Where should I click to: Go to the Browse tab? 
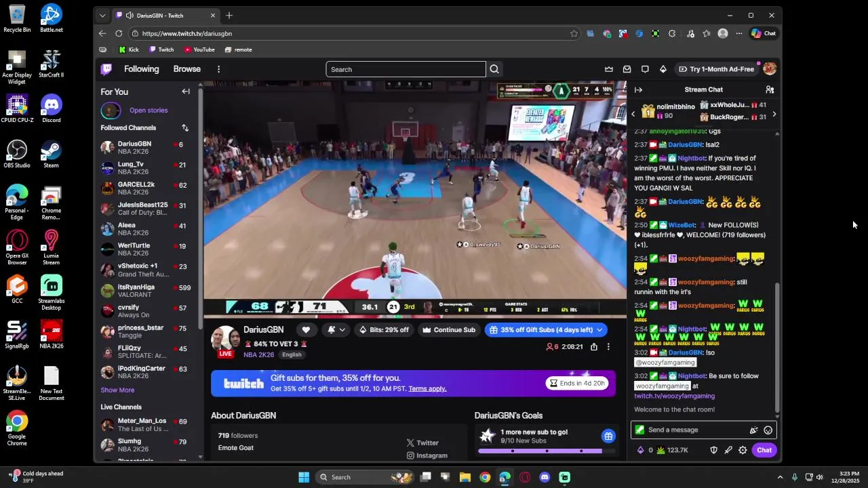point(186,69)
